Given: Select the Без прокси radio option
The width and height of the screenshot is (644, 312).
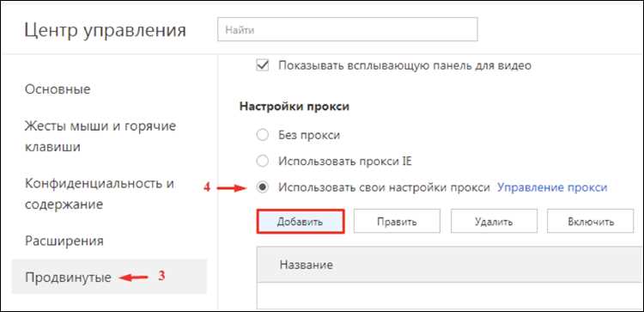Looking at the screenshot, I should 262,135.
